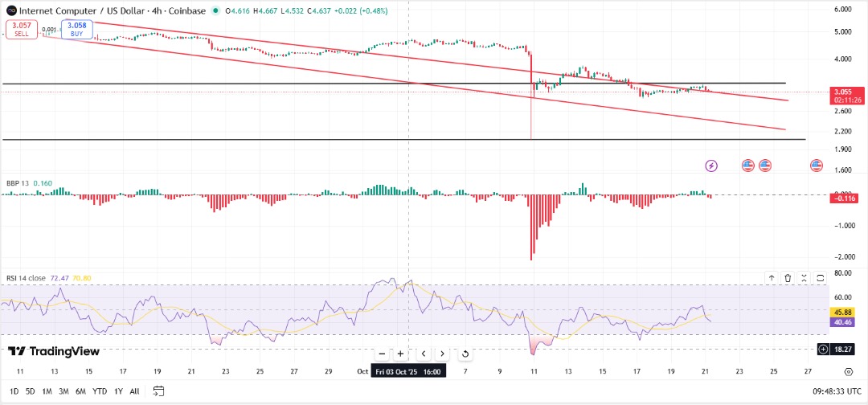868x405 pixels.
Task: Click the Internet Computer symbol logo
Action: 11,11
